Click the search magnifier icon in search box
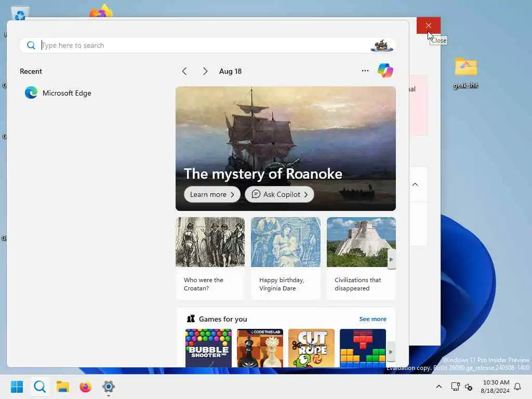 31,45
